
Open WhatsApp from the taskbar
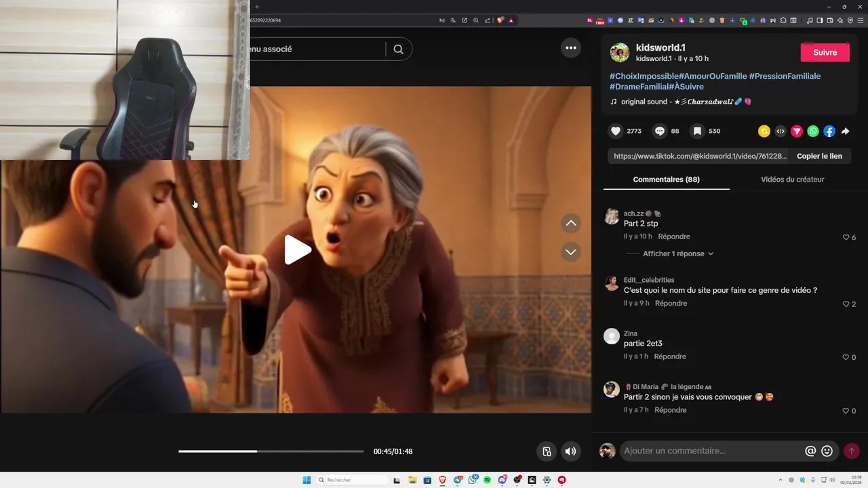coord(473,480)
